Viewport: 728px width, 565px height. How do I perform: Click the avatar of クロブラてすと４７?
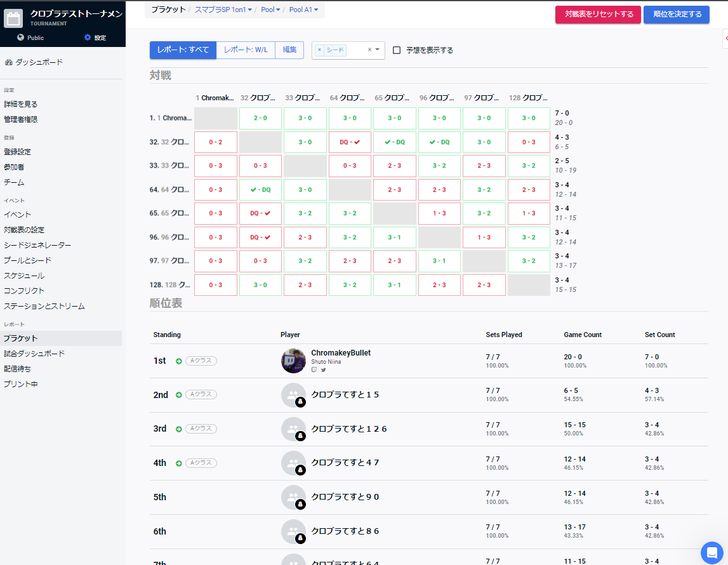pyautogui.click(x=293, y=463)
